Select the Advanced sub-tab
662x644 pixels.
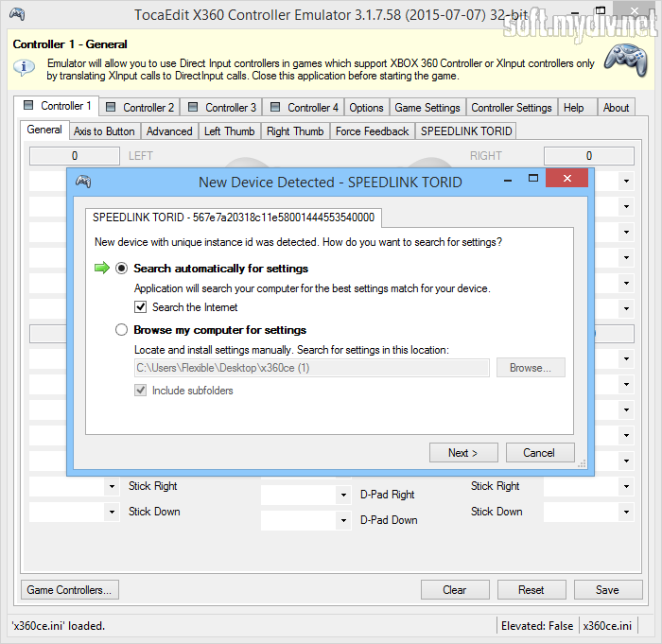pyautogui.click(x=169, y=131)
